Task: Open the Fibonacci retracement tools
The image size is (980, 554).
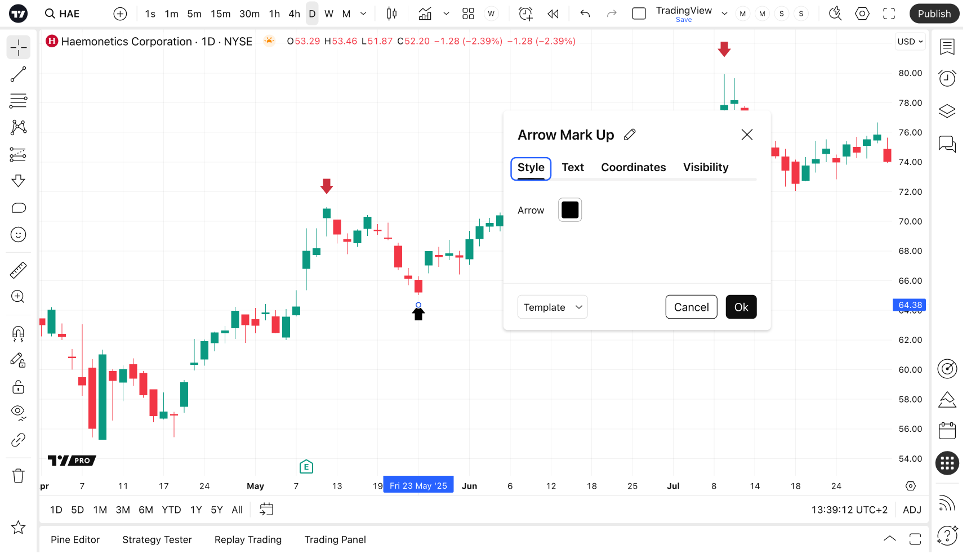Action: point(18,101)
